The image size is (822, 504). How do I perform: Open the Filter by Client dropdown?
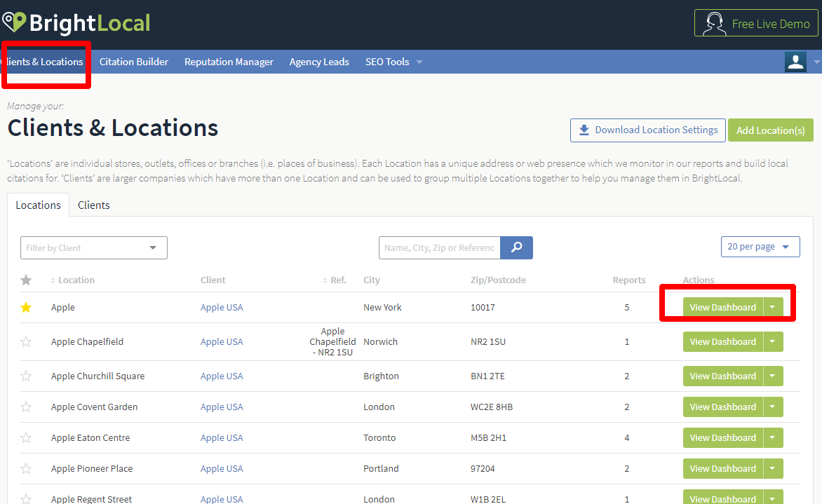coord(94,248)
